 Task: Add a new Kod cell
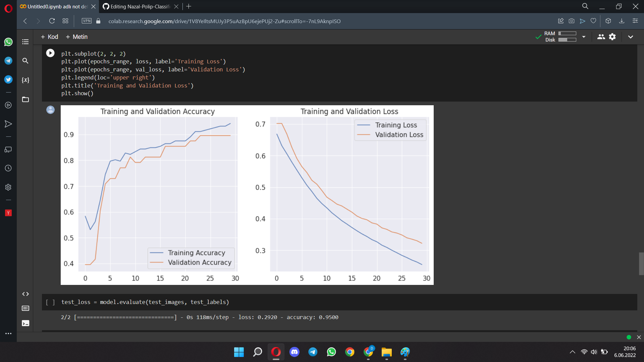point(49,37)
